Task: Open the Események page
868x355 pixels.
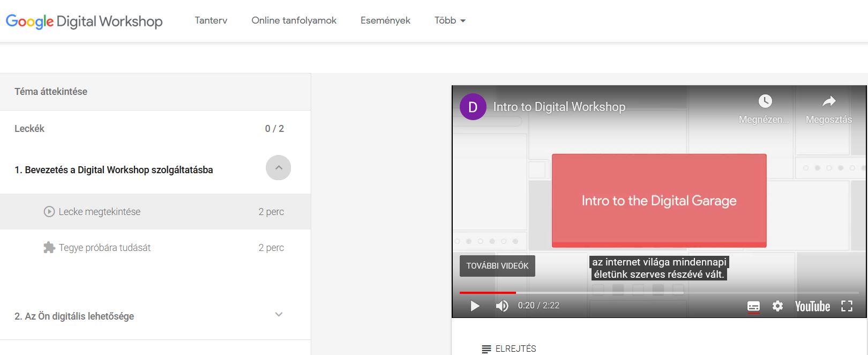Action: click(385, 20)
